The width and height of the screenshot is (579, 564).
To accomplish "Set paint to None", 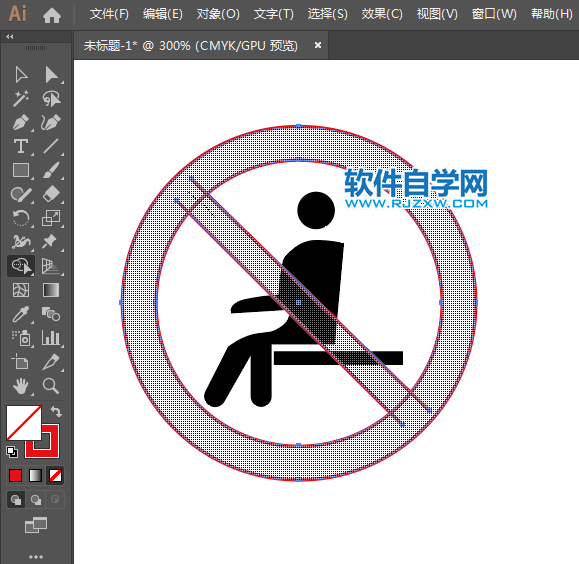I will [55, 476].
